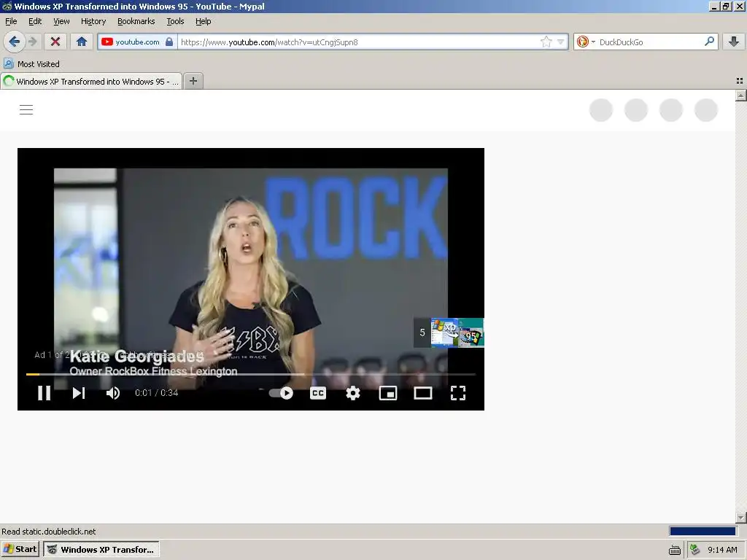
Task: Pause the video ad
Action: (x=44, y=393)
